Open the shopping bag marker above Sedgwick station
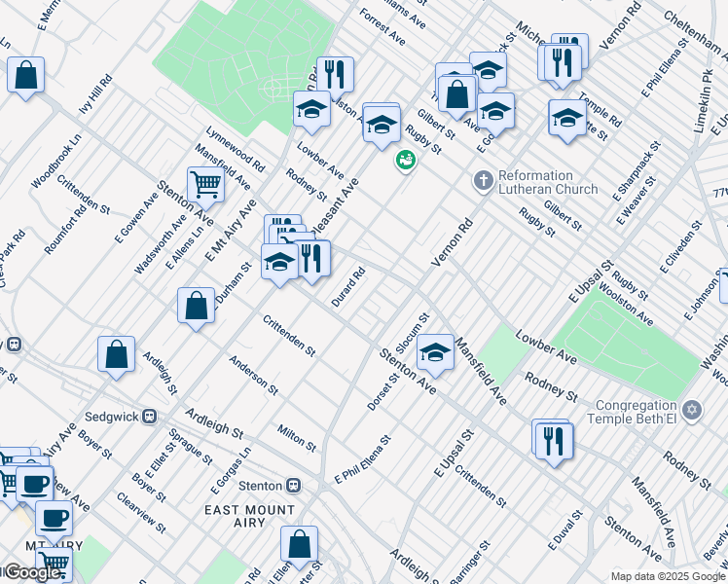The height and width of the screenshot is (584, 728). click(116, 354)
